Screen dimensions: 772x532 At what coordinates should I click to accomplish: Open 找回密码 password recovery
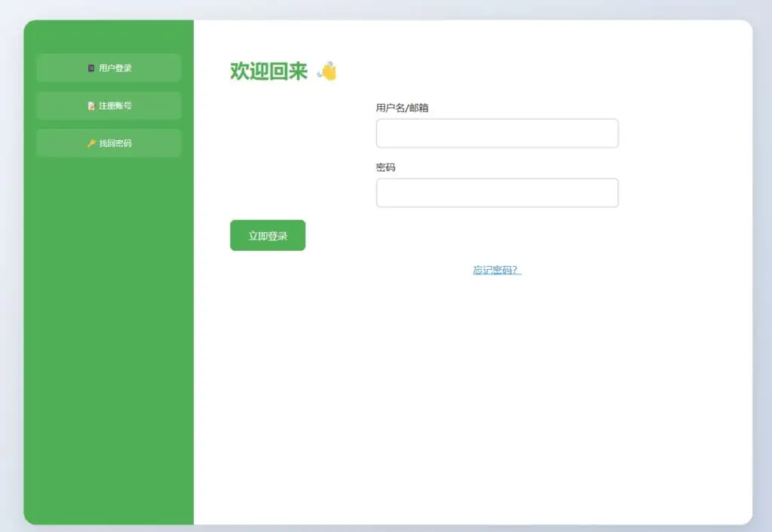[109, 143]
